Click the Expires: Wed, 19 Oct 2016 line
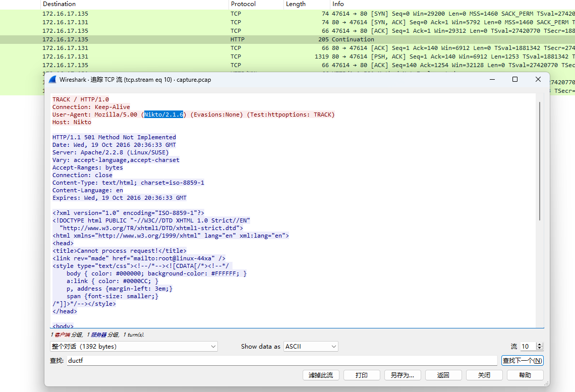The height and width of the screenshot is (392, 575). tap(119, 198)
